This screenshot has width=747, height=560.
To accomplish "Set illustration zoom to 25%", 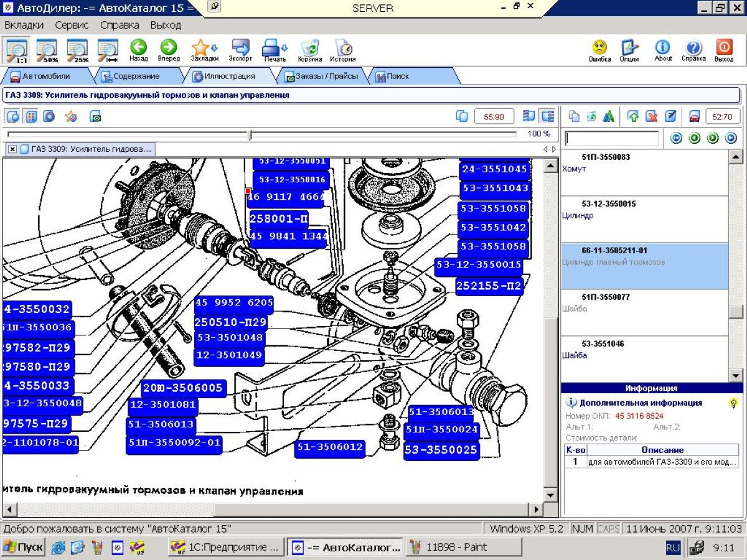I will [77, 50].
